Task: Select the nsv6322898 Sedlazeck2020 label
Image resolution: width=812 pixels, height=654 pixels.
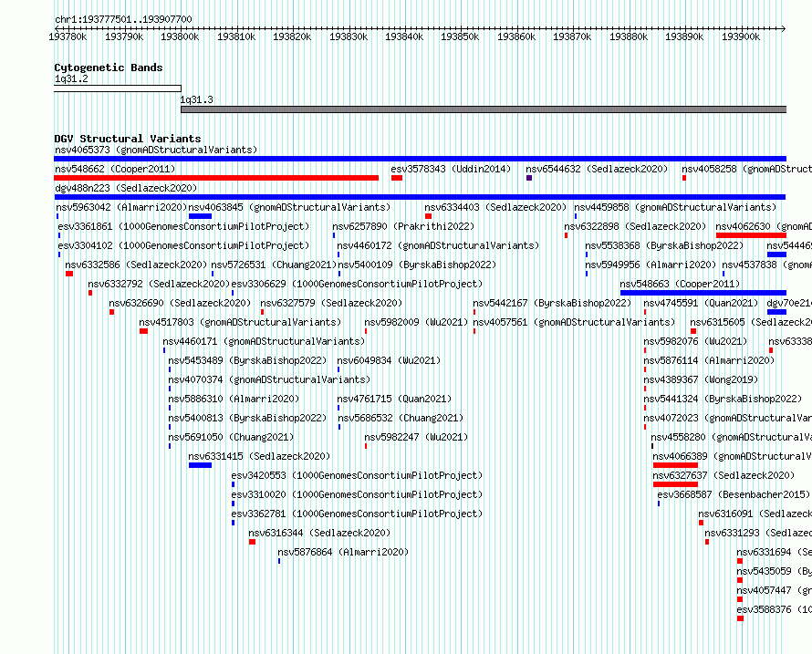Action: click(x=635, y=226)
